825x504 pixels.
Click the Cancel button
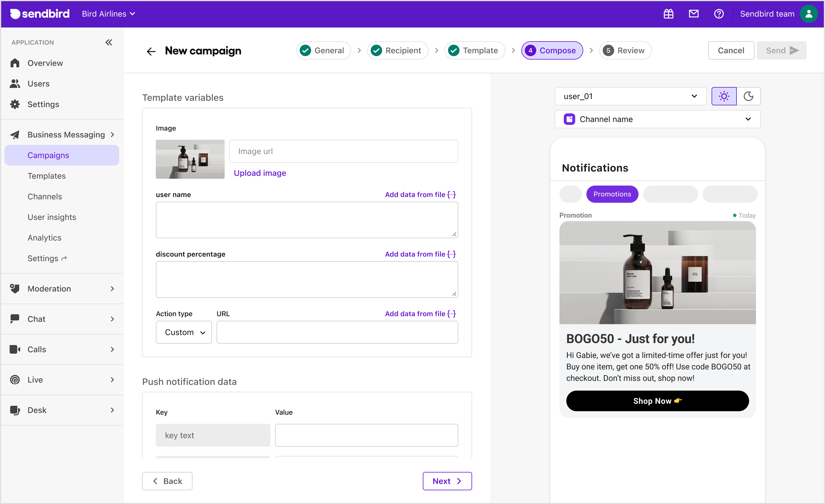[731, 50]
